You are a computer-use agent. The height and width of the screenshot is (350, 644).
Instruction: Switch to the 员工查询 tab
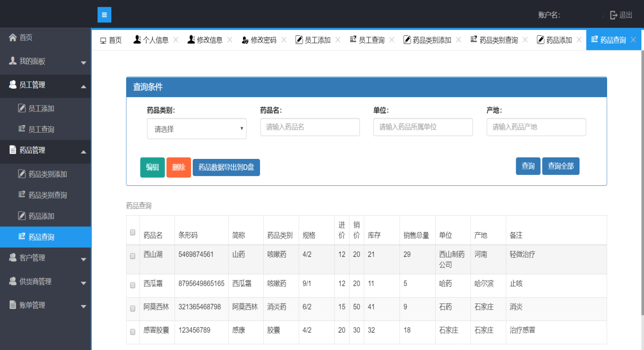pos(371,40)
